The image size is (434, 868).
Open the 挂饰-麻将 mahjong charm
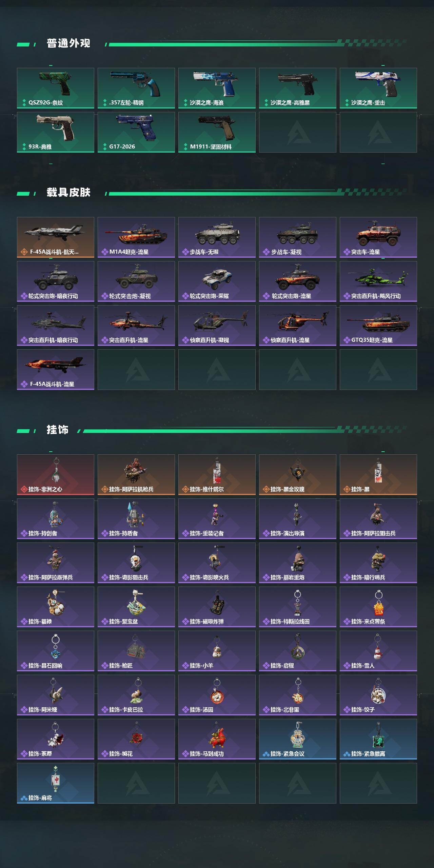pos(56,783)
